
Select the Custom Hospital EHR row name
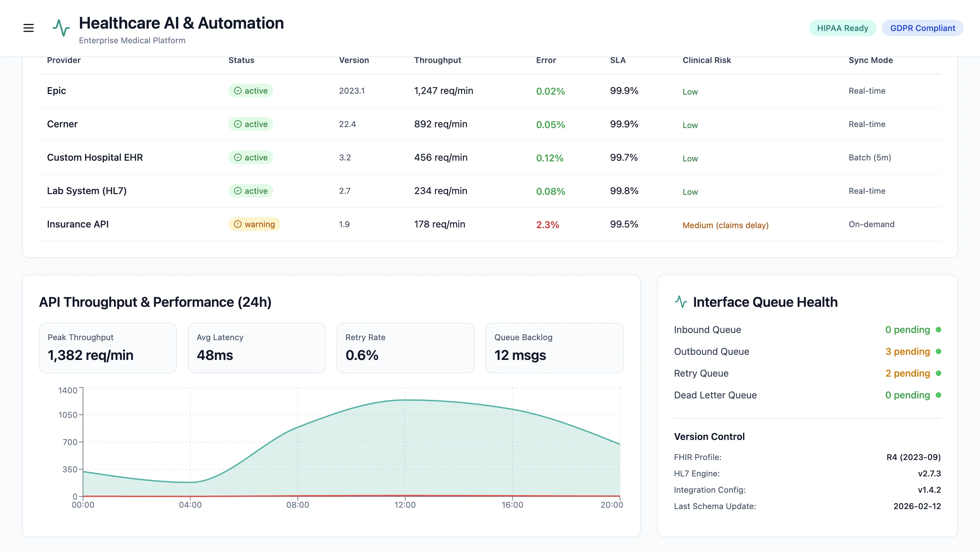[95, 158]
